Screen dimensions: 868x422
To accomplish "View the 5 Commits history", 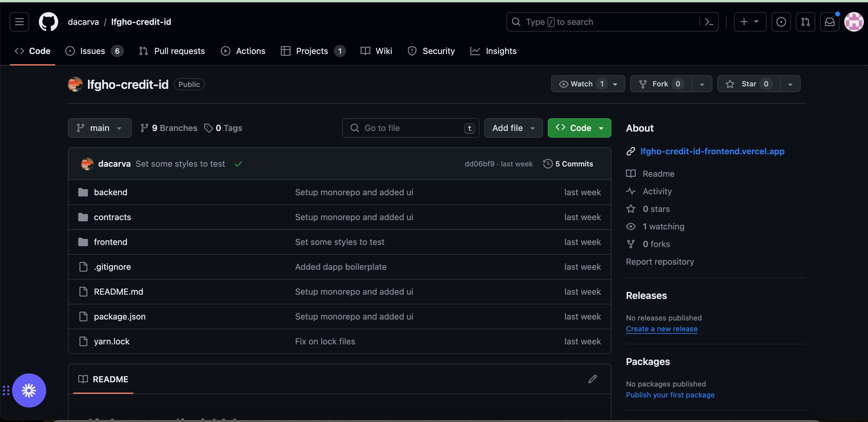I will click(568, 164).
